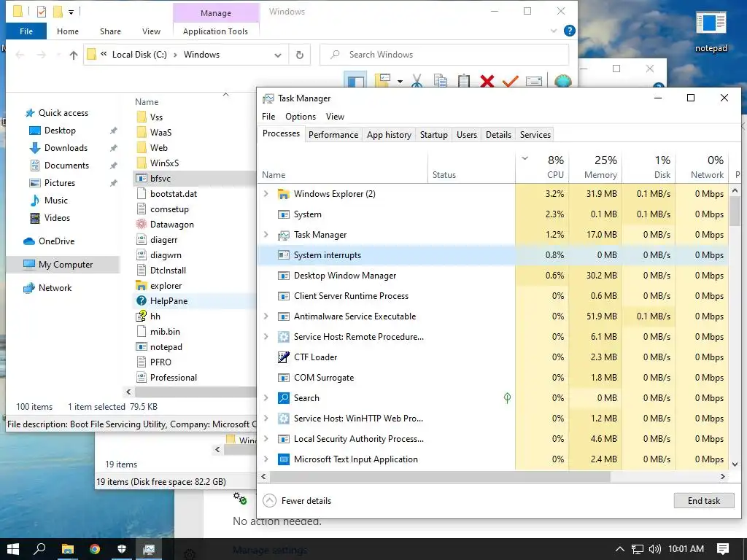Viewport: 747px width, 560px height.
Task: Select the Datawagon file
Action: pos(172,225)
